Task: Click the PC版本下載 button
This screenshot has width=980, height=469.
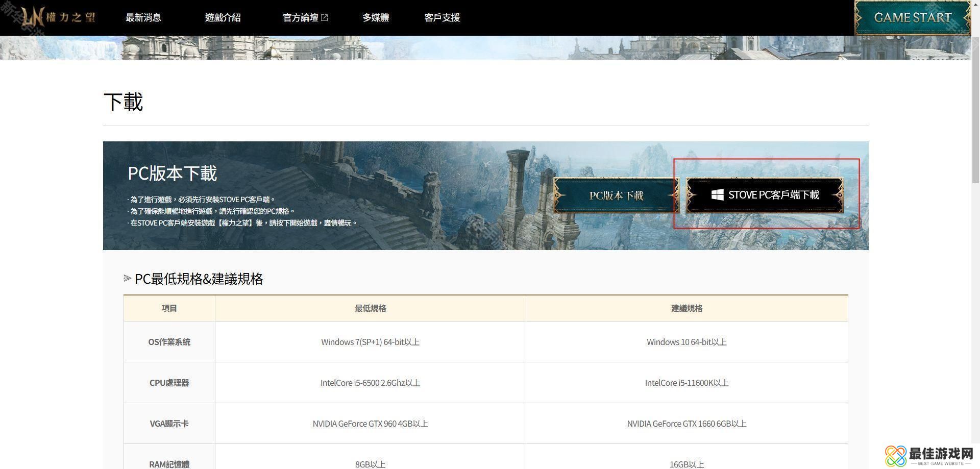Action: pyautogui.click(x=616, y=195)
